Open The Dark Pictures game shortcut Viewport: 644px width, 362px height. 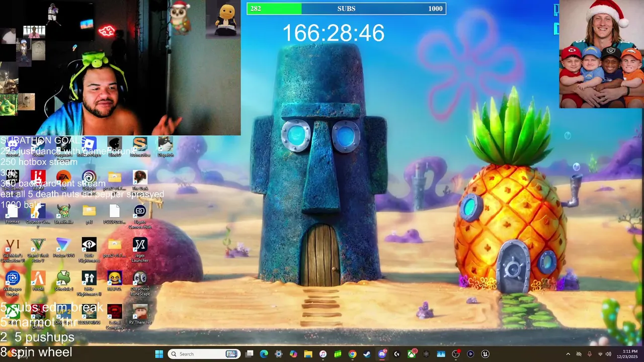(x=140, y=182)
